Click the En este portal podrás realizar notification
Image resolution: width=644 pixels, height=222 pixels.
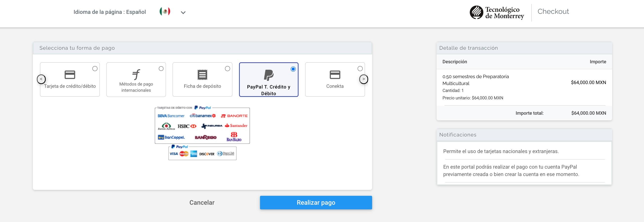click(x=511, y=170)
